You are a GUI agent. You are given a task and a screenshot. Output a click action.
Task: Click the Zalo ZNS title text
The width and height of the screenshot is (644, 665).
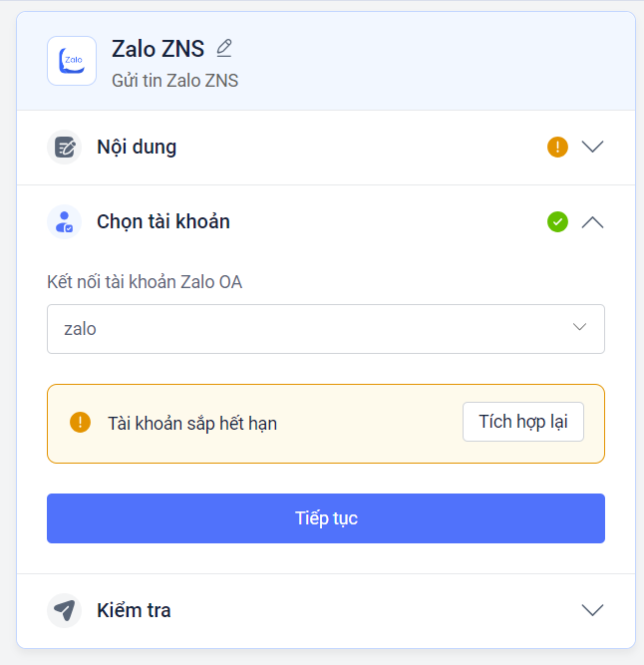(158, 48)
